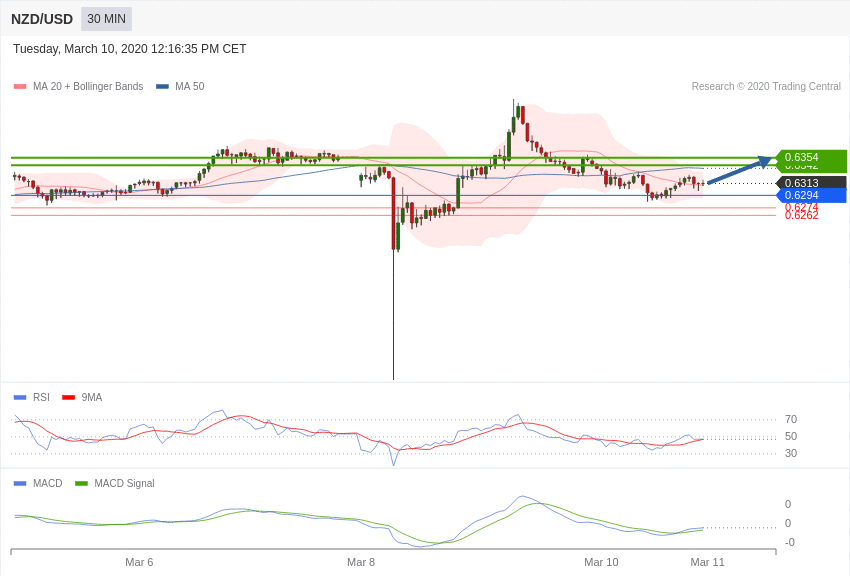Click the red 0.6262 support level label
The width and height of the screenshot is (850, 576).
tap(801, 216)
